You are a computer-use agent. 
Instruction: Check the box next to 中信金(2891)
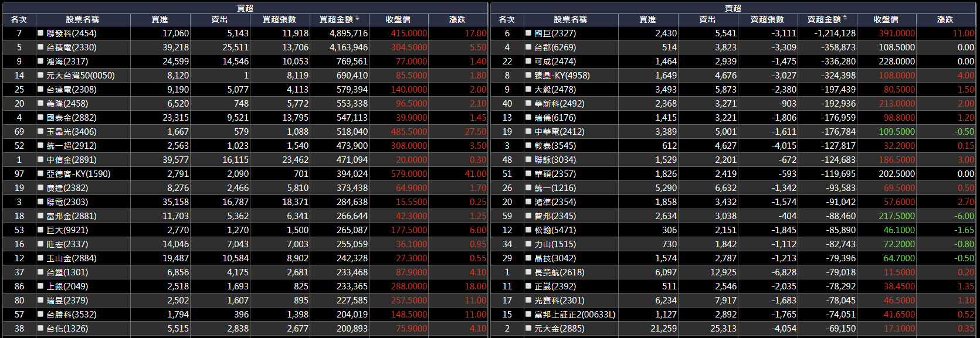tap(40, 160)
